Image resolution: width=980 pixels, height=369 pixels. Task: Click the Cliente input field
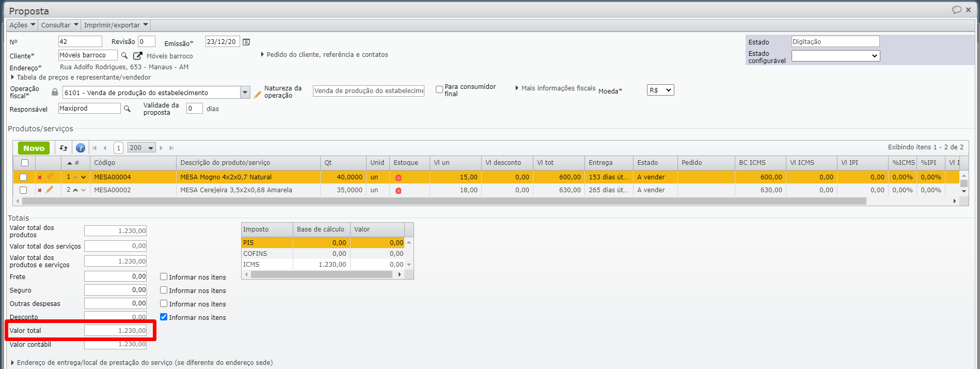pyautogui.click(x=88, y=55)
